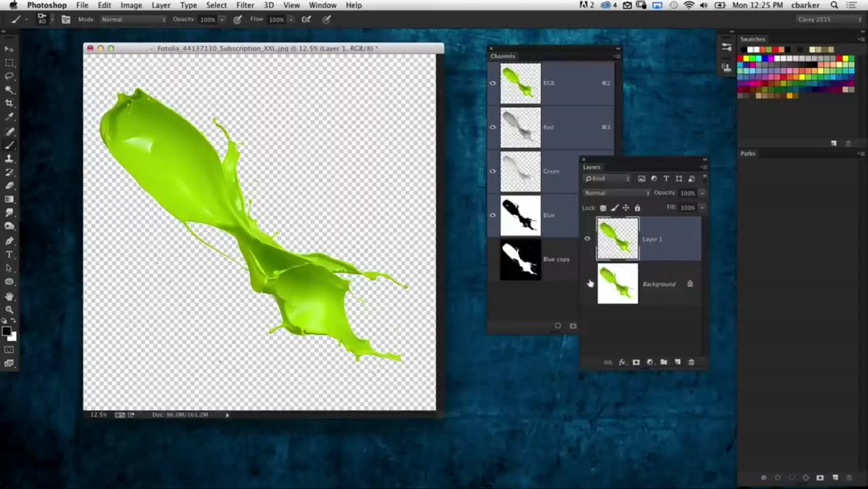868x489 pixels.
Task: Open the Brush panel toggle in options bar
Action: point(66,20)
